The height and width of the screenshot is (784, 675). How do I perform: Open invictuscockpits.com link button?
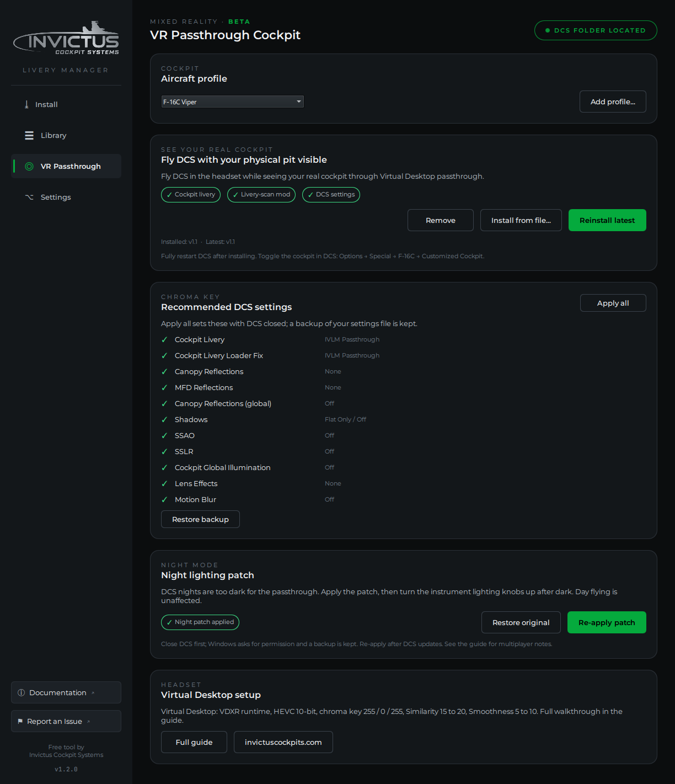(x=283, y=742)
